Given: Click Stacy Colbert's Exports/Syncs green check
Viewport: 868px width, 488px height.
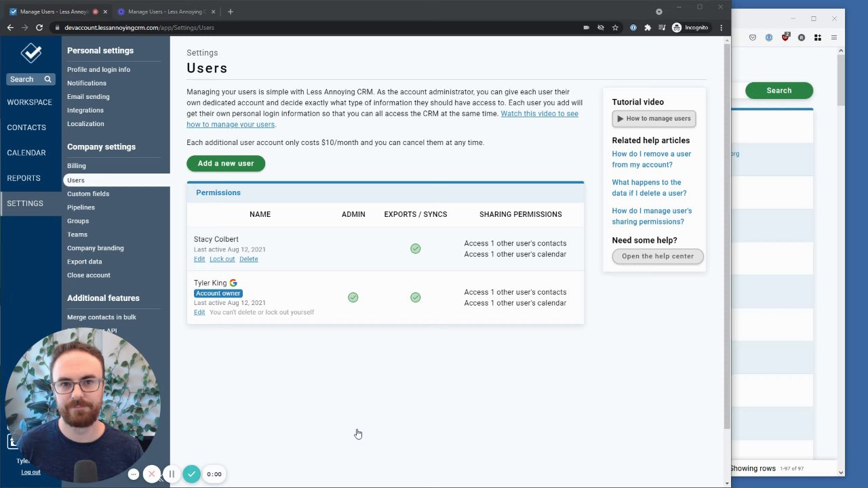Looking at the screenshot, I should point(415,249).
